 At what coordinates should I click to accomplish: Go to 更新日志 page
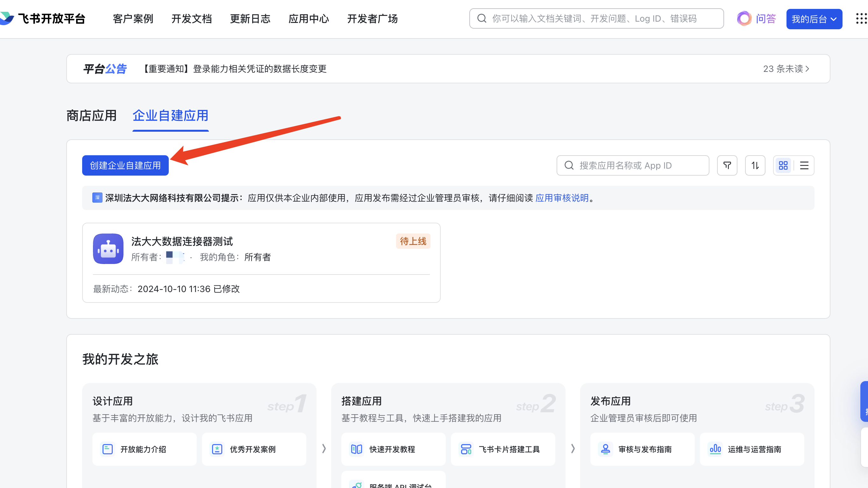250,19
